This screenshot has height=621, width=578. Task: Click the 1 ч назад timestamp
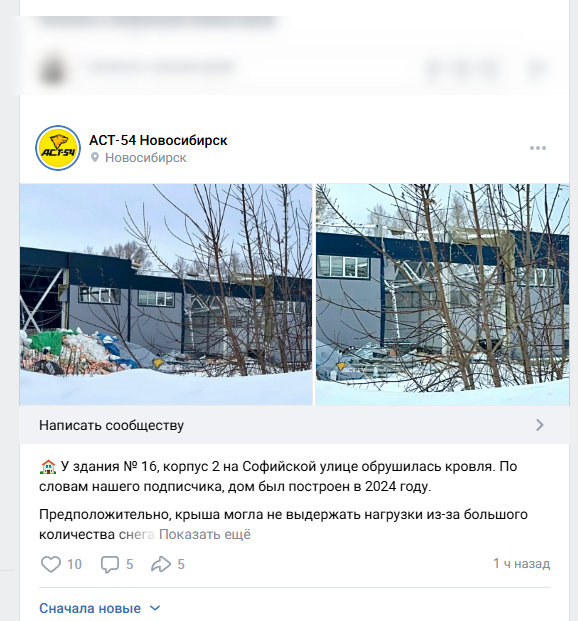click(521, 563)
